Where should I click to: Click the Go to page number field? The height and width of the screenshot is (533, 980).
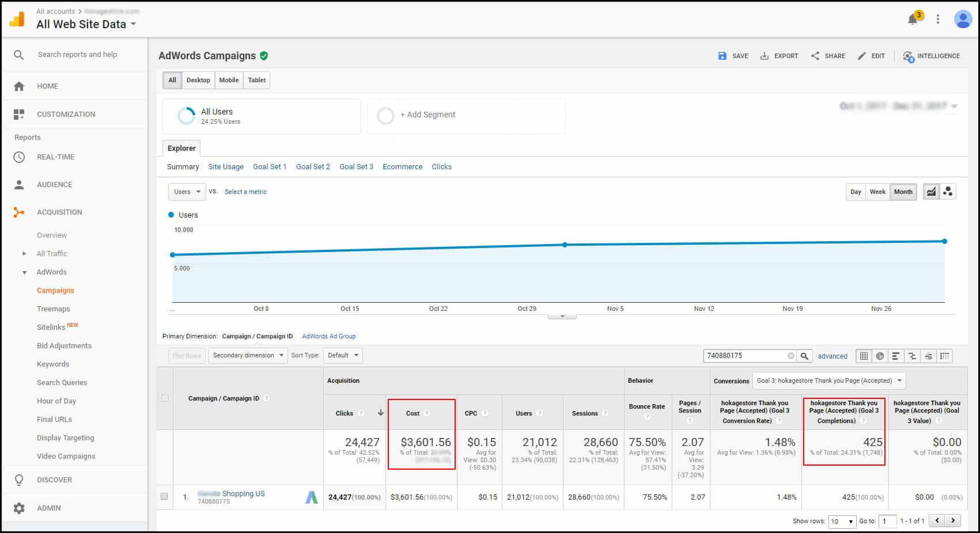tap(887, 521)
